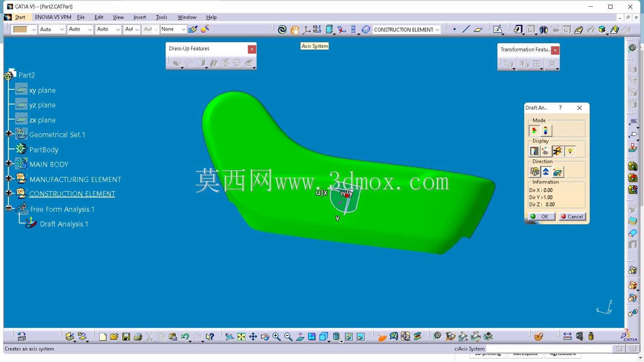Toggle inverse draft direction button
Image resolution: width=644 pixels, height=362 pixels.
coord(557,172)
